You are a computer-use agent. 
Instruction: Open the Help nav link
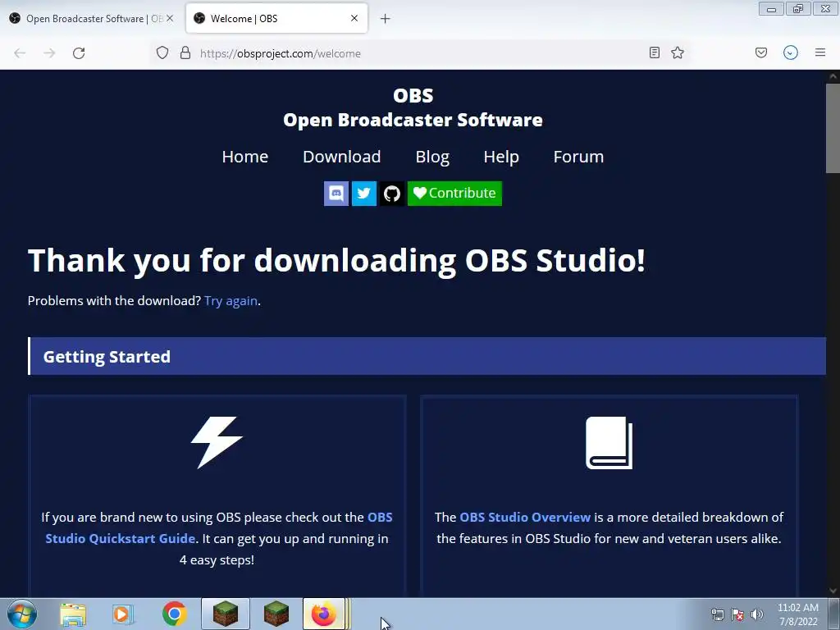click(x=501, y=157)
